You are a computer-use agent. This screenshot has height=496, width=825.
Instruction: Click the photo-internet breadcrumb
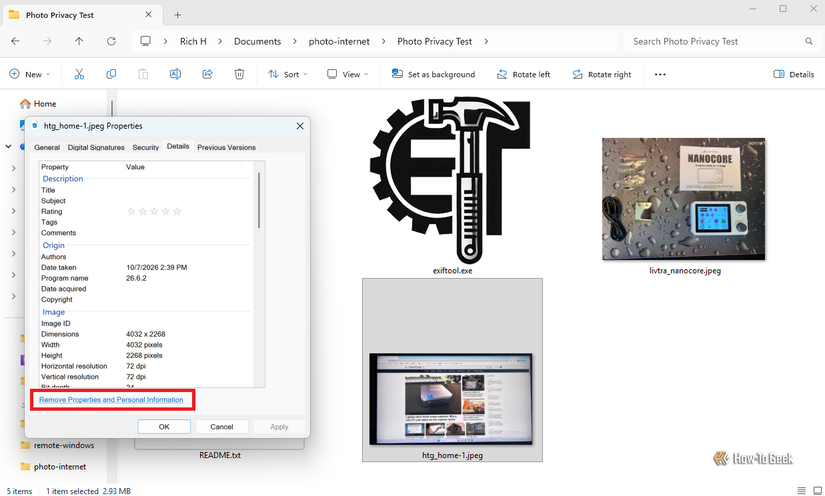coord(339,41)
